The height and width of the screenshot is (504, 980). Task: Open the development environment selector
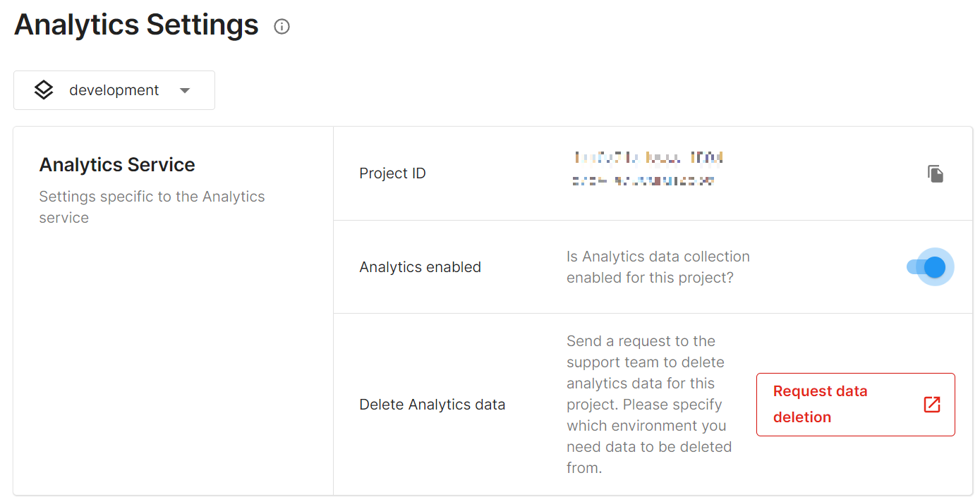click(x=114, y=90)
